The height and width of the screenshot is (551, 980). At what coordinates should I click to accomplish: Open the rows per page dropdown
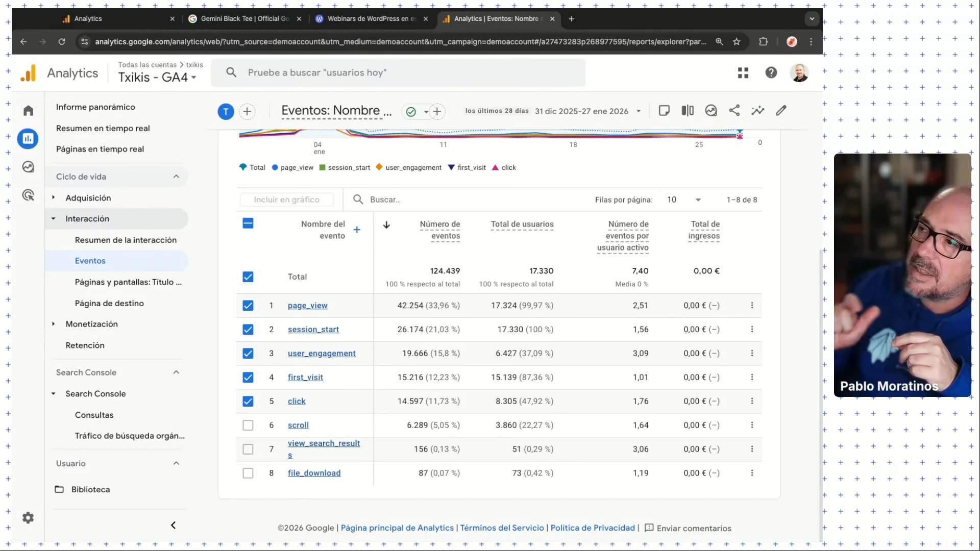pos(684,200)
